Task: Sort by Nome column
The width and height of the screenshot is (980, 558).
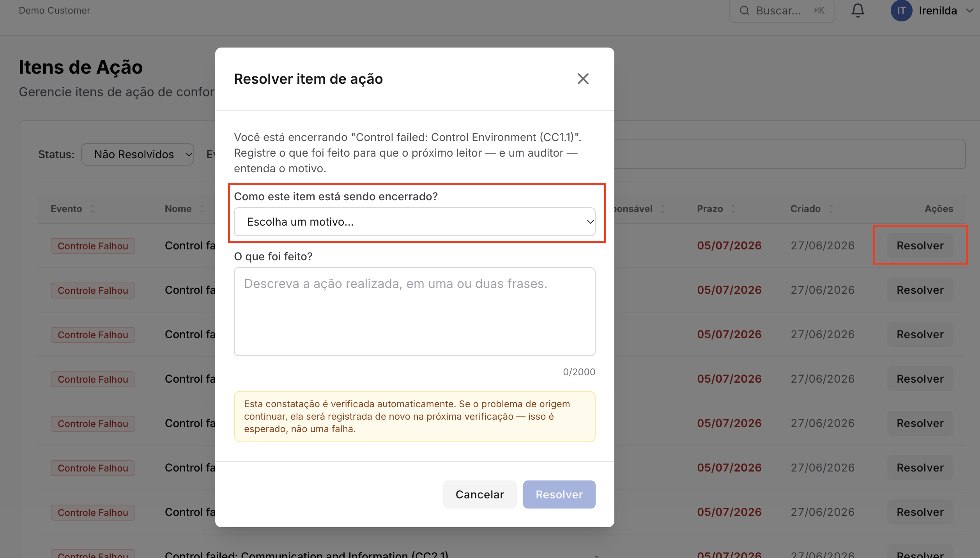Action: point(184,208)
